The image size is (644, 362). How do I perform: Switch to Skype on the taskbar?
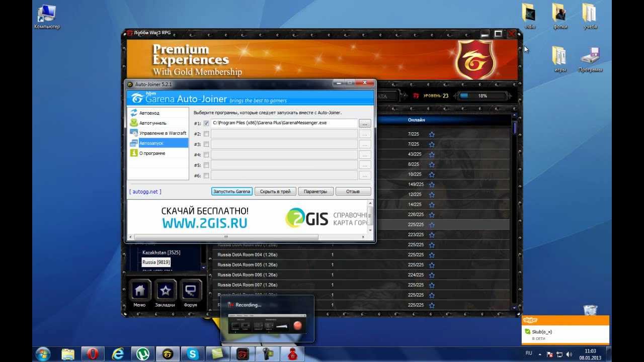point(193,354)
